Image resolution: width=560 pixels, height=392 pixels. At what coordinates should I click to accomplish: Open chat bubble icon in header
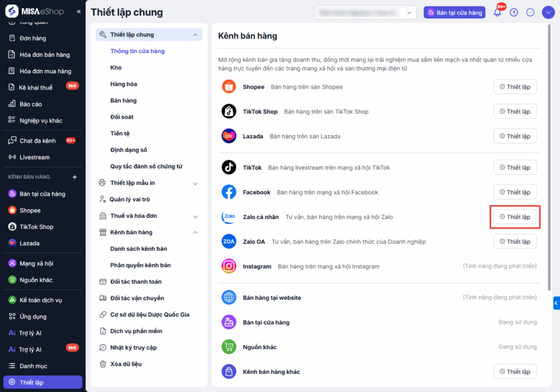pyautogui.click(x=530, y=13)
